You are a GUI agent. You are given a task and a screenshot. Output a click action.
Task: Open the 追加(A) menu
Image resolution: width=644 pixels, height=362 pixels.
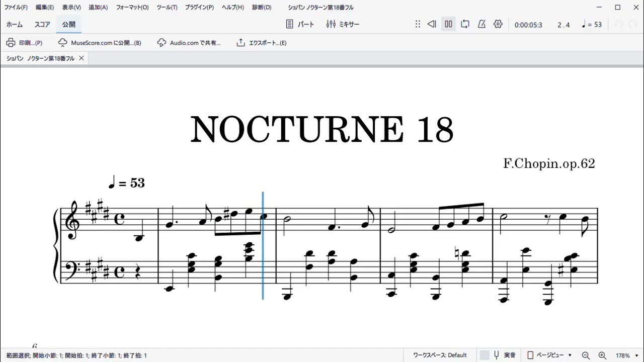(98, 8)
